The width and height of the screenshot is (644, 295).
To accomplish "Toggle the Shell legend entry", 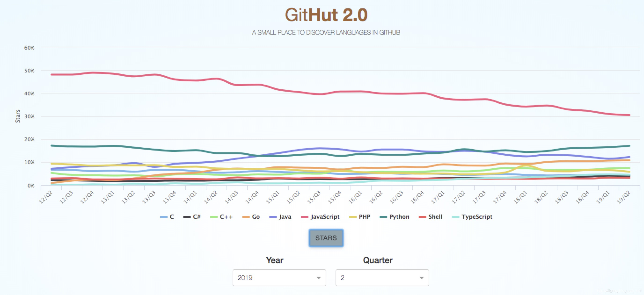I will click(431, 217).
